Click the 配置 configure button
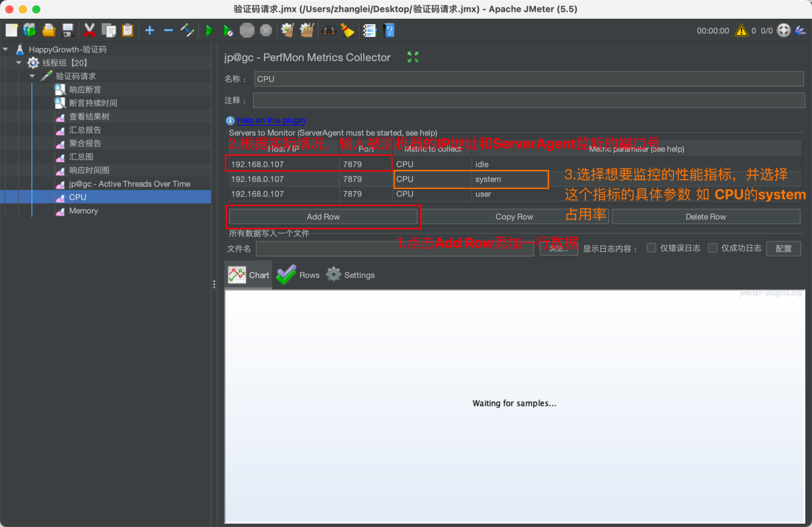The width and height of the screenshot is (812, 527). [x=783, y=248]
